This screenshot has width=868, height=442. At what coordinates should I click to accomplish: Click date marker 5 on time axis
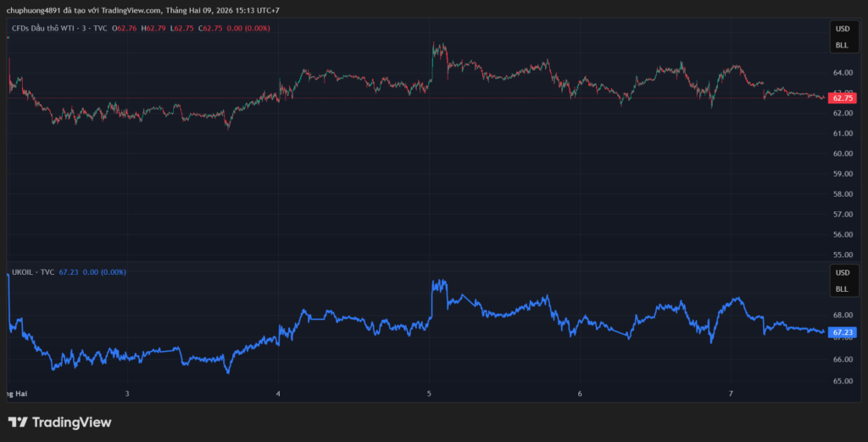pos(429,394)
